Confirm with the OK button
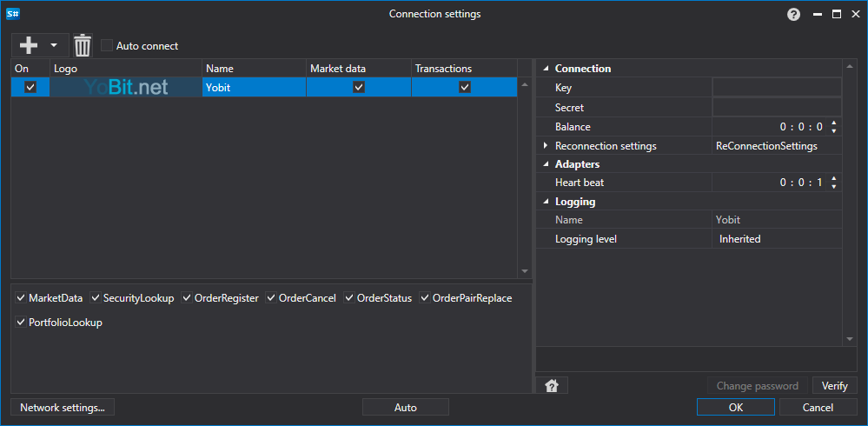This screenshot has height=426, width=868. [x=736, y=407]
